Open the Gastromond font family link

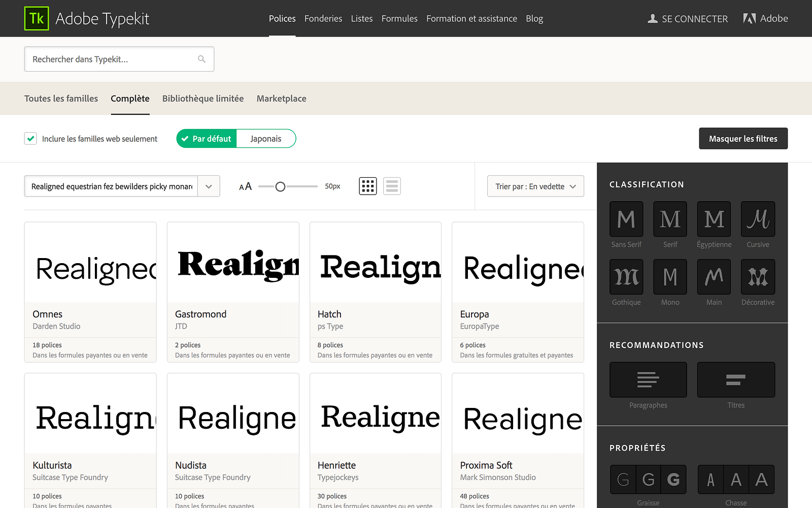[200, 314]
